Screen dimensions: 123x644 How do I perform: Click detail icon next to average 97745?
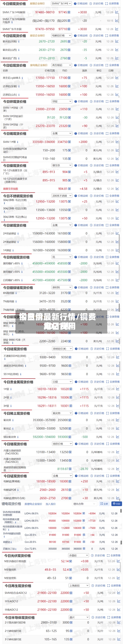point(69,12)
